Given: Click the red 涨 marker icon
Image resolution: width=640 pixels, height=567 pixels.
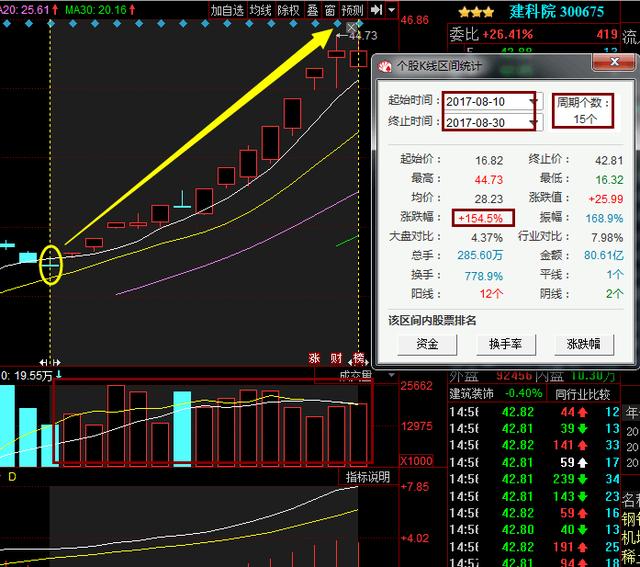Looking at the screenshot, I should coord(314,359).
